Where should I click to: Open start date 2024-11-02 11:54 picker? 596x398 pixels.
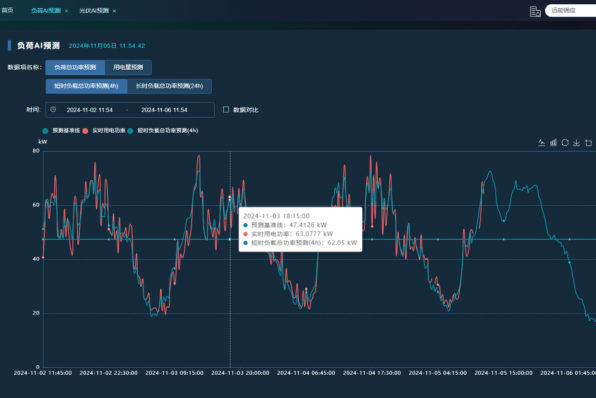[90, 110]
